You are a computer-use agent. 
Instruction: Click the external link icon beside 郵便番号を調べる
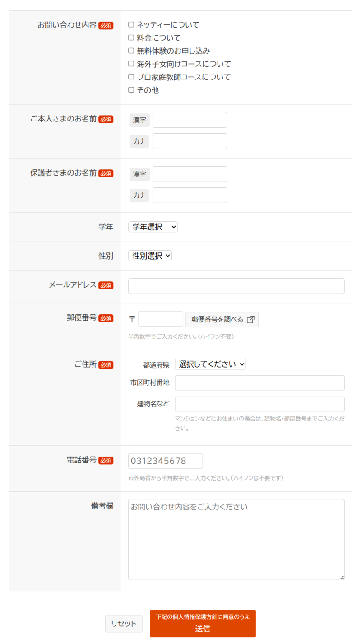click(250, 319)
